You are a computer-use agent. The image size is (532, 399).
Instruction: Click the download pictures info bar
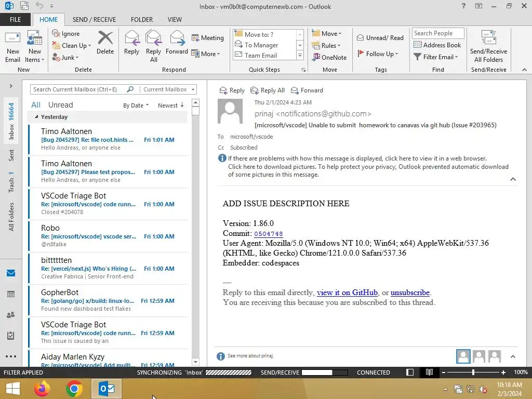(368, 170)
